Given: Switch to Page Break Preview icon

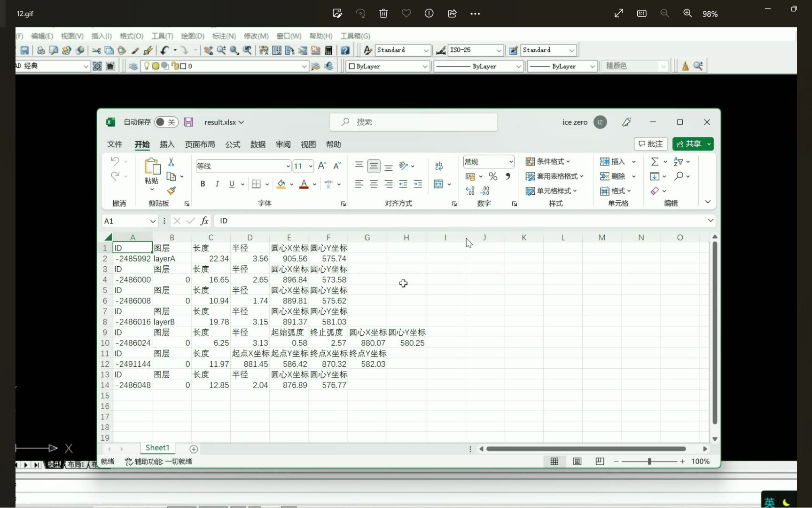Looking at the screenshot, I should pos(600,461).
